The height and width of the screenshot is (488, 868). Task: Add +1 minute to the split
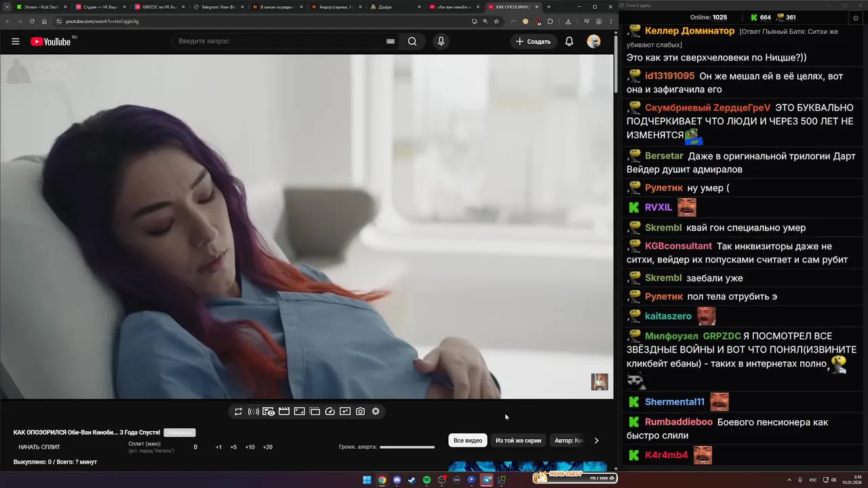[218, 447]
